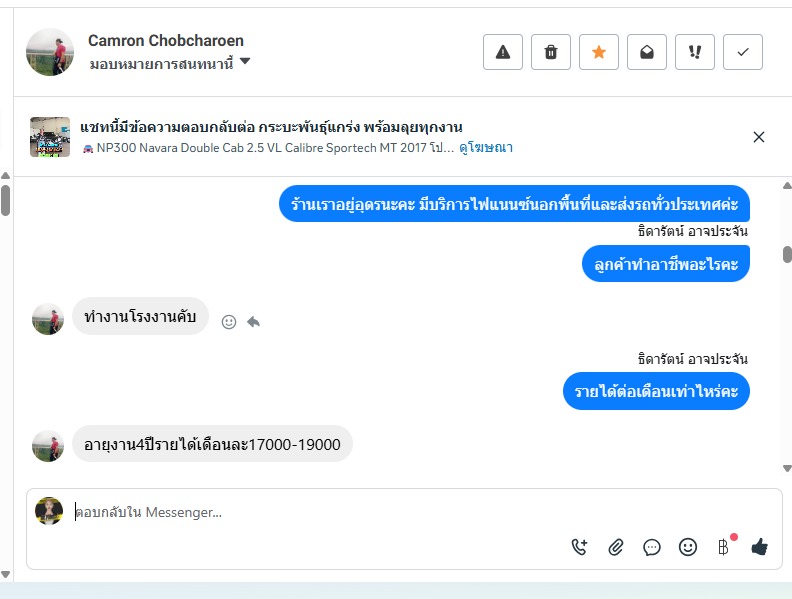Reply to the "ทำงานโรงงานคับ" message
Screen dimensions: 792x599
pos(254,322)
